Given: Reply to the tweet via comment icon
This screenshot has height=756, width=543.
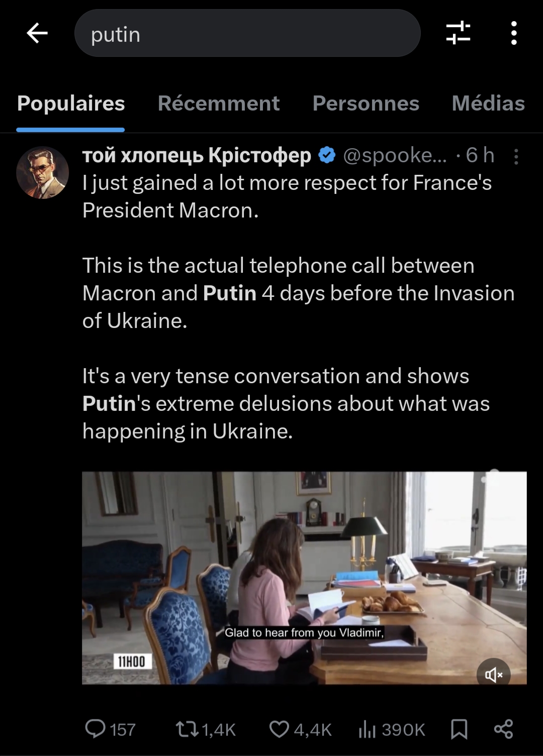Looking at the screenshot, I should click(95, 729).
